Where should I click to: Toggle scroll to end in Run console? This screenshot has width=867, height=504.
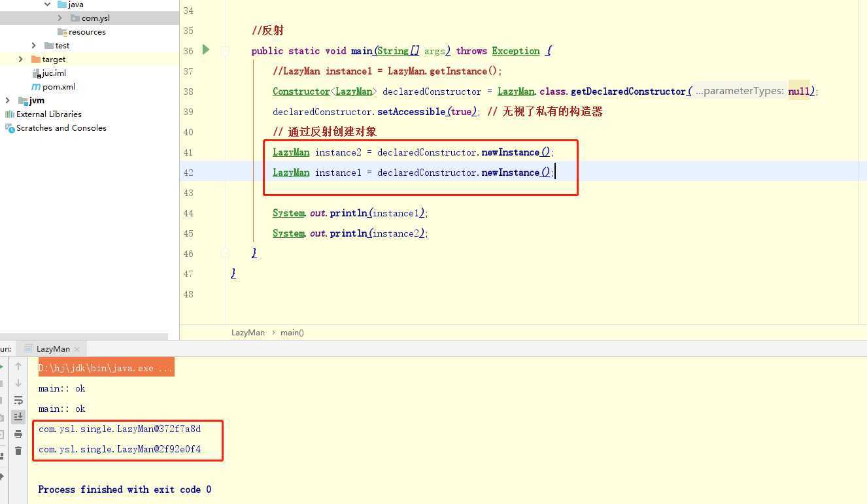click(x=18, y=416)
